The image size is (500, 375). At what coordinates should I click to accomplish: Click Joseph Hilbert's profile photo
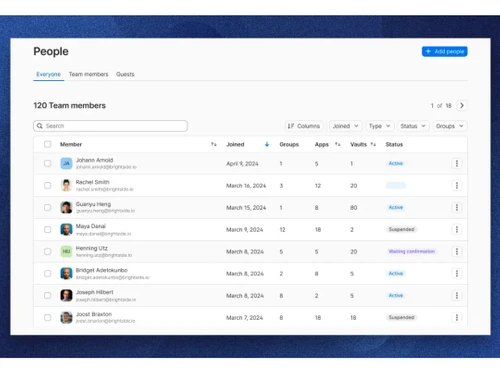tap(66, 295)
